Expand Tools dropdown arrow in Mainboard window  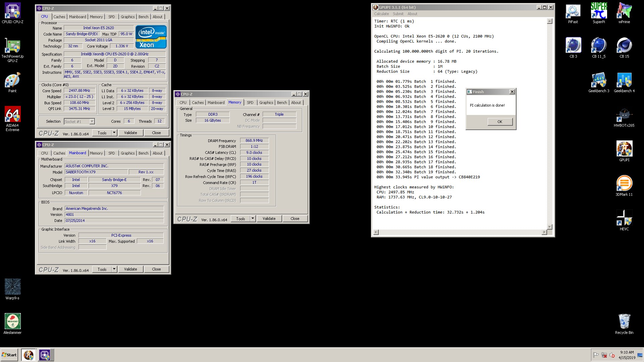[114, 269]
